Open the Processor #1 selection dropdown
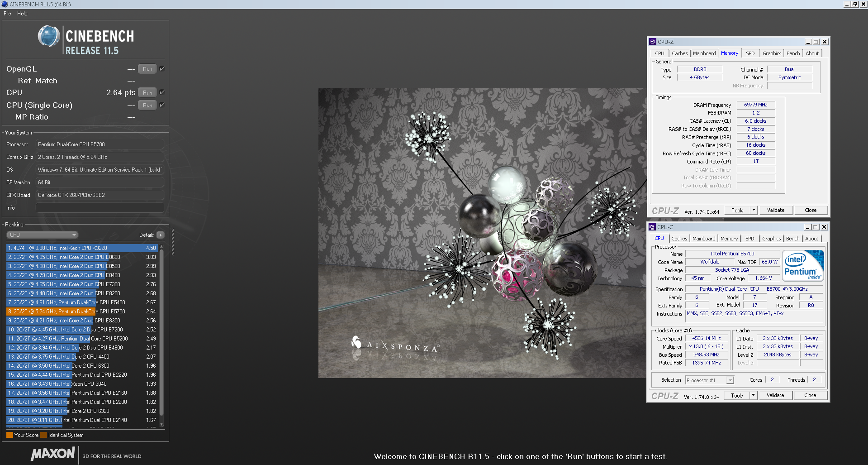The image size is (868, 465). [x=709, y=380]
